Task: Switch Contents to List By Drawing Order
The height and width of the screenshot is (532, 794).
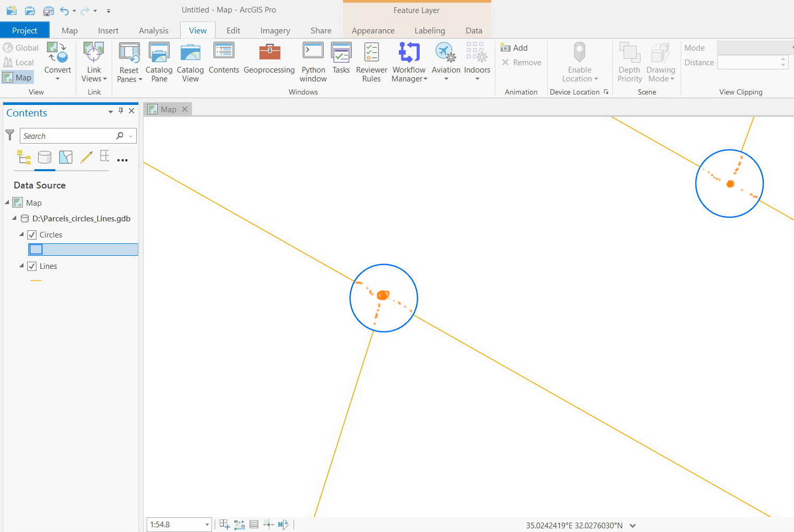Action: [23, 157]
